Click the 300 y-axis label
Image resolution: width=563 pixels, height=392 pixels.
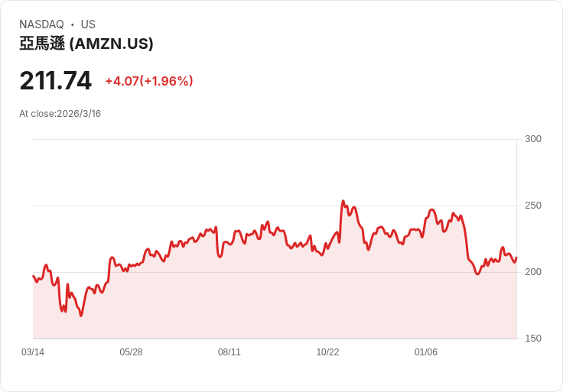(533, 139)
